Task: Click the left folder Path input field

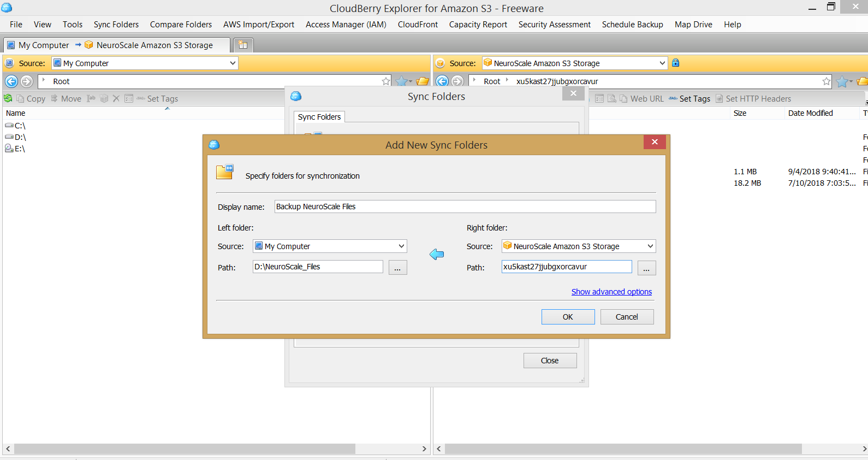Action: coord(318,267)
